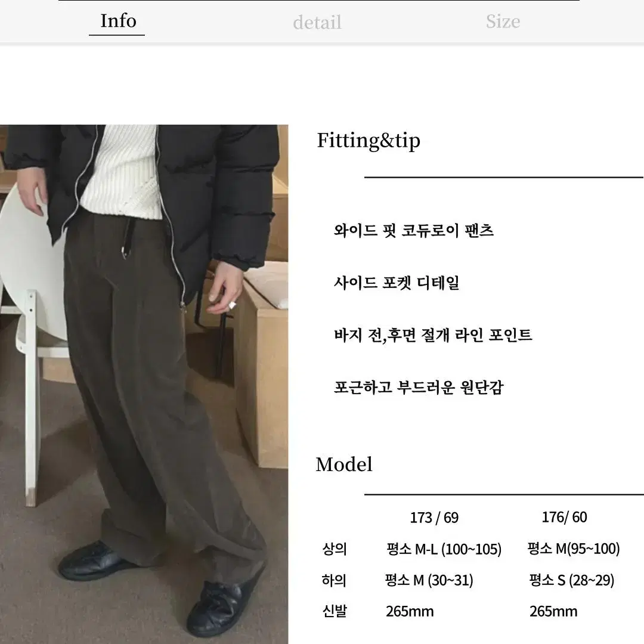644x644 pixels.
Task: Click the 176/ 60 model measurement
Action: point(564,517)
